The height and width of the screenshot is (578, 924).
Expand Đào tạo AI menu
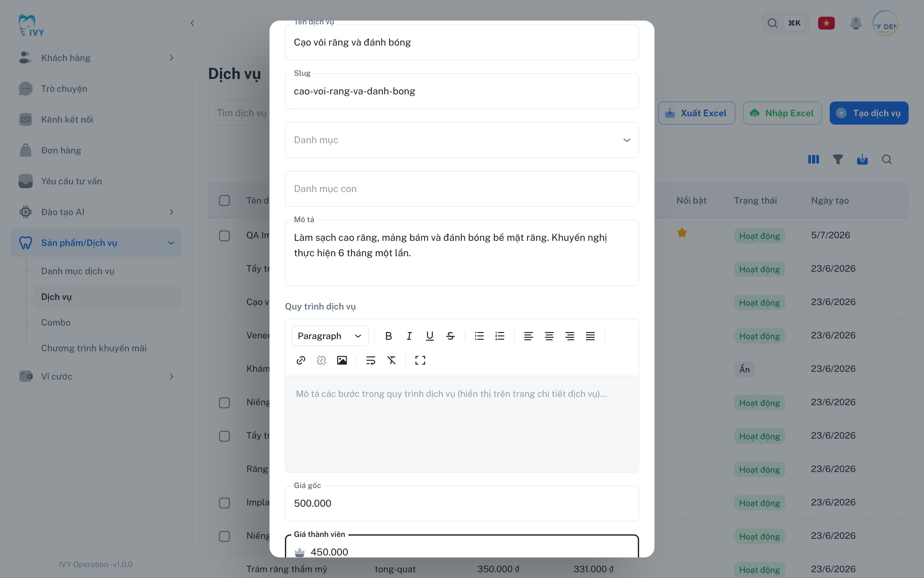pyautogui.click(x=96, y=212)
